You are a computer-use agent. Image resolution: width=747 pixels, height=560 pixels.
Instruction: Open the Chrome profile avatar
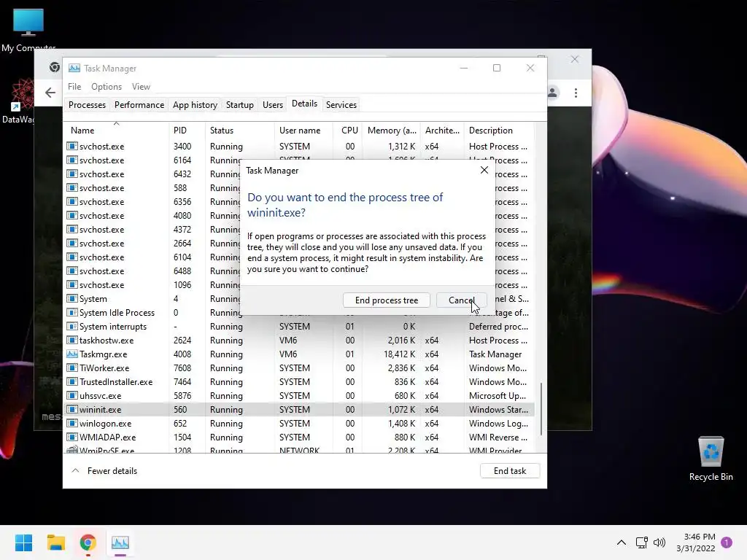(x=553, y=93)
